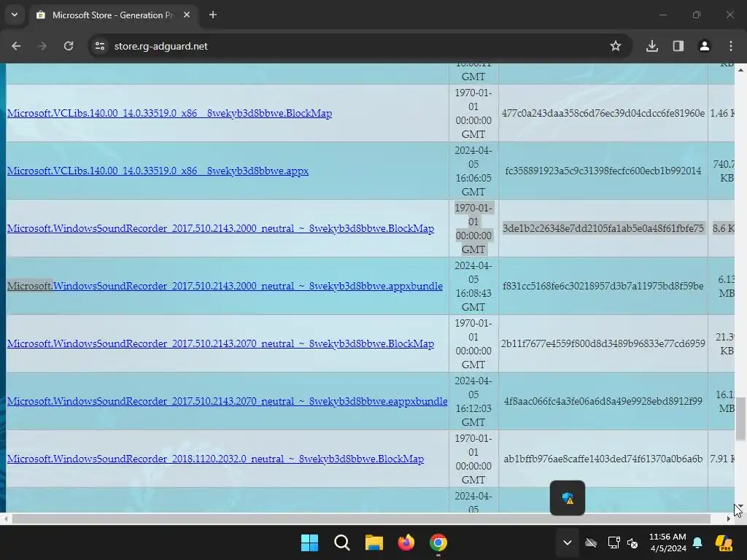Click the scroll up arrow of the page
Image resolution: width=747 pixels, height=560 pixels.
coord(741,69)
